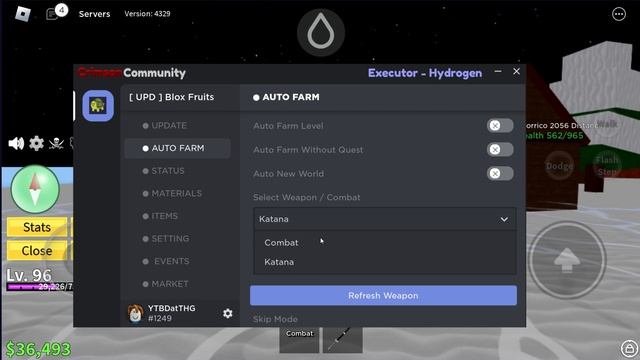Select the turtle script hub icon

tap(98, 106)
